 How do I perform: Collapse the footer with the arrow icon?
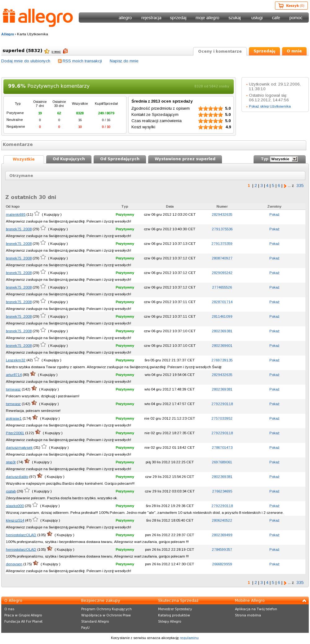point(304,601)
